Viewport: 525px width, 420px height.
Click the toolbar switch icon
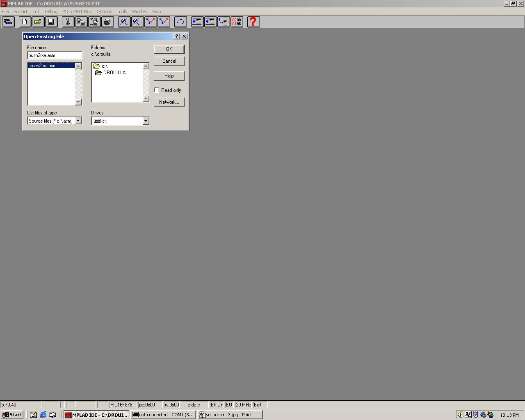[8, 22]
